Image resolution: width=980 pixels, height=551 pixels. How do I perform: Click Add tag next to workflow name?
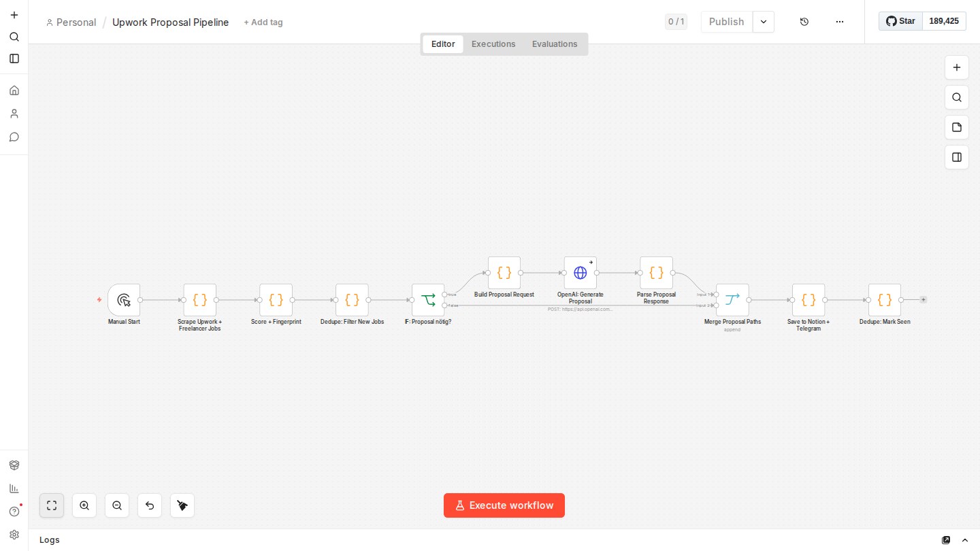tap(263, 22)
